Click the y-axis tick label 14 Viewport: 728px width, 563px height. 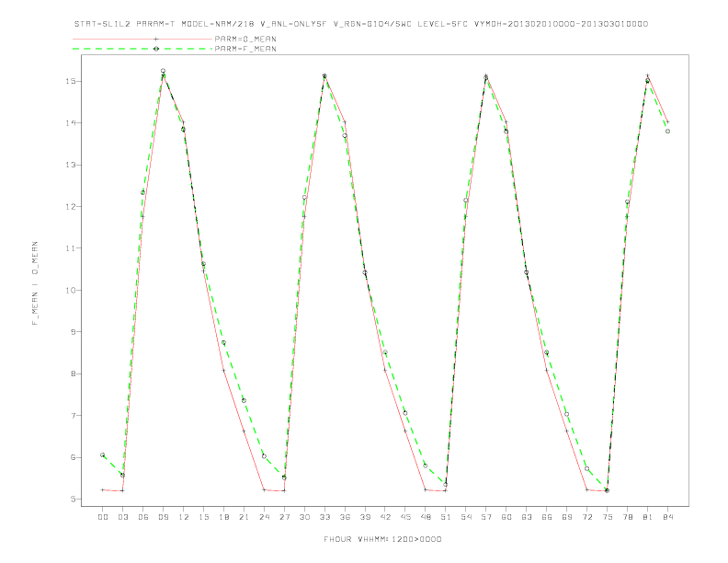tap(71, 123)
